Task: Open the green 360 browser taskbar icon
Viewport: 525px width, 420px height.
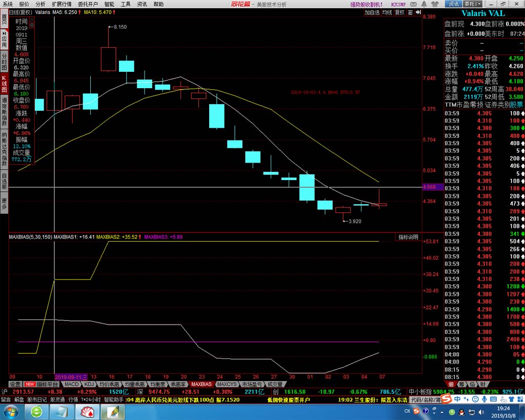Action: click(36, 412)
